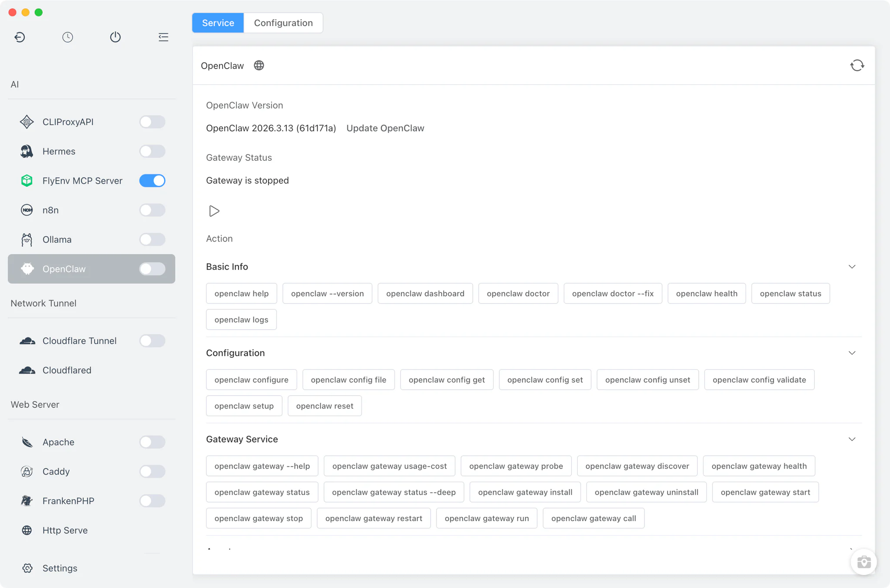Open Settings in the sidebar
The height and width of the screenshot is (588, 890).
pos(91,568)
